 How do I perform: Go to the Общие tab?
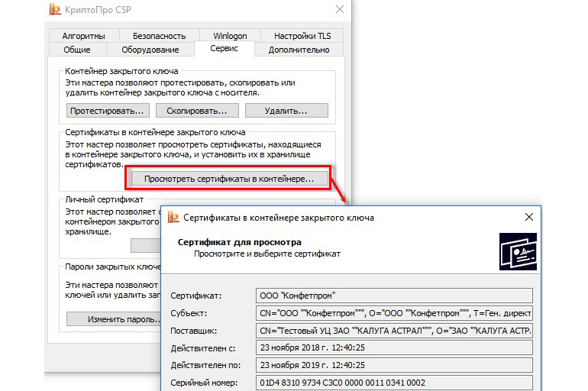point(77,50)
